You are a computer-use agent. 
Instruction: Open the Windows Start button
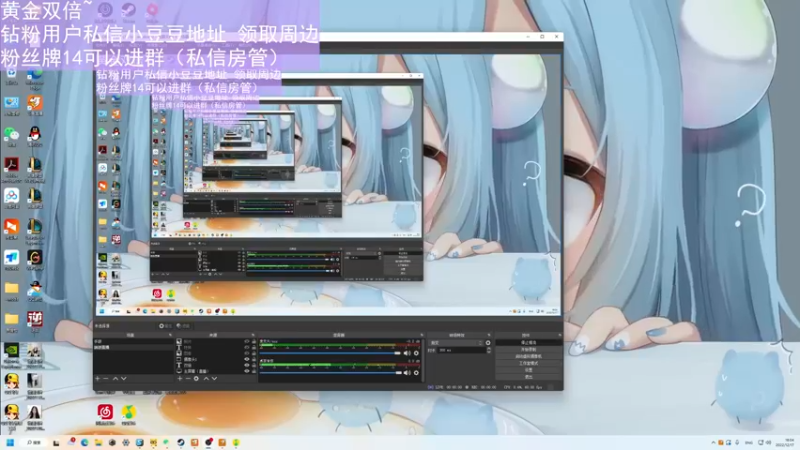(10, 442)
